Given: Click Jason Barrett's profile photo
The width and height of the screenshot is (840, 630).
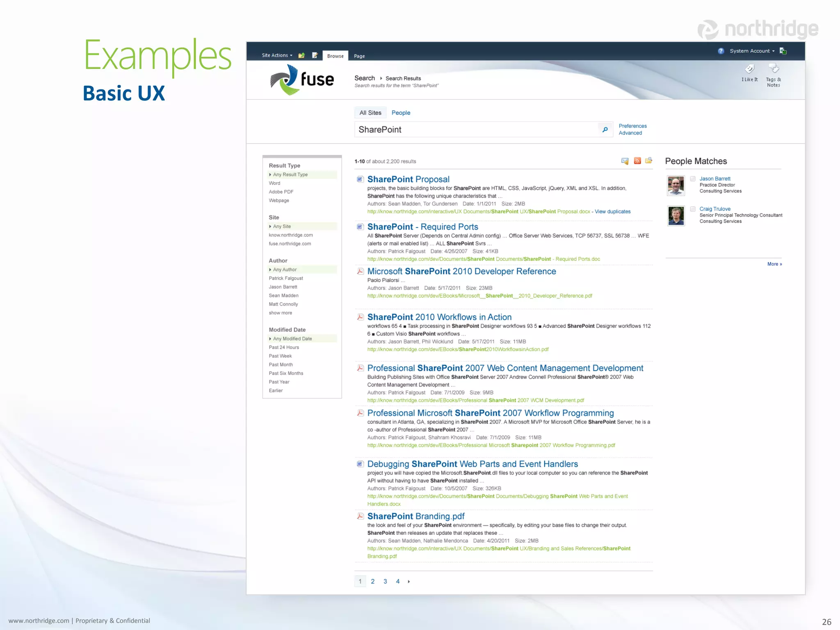Looking at the screenshot, I should (x=676, y=186).
